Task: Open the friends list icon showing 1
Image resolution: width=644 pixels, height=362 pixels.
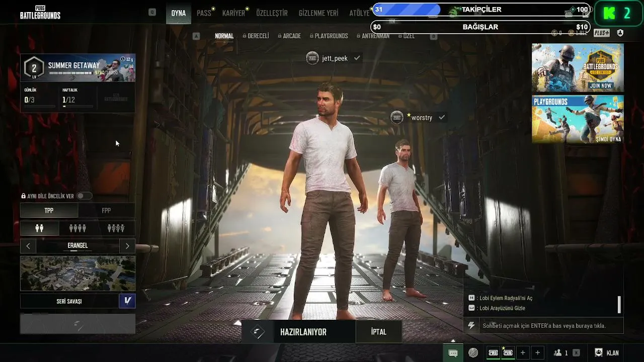Action: point(560,353)
